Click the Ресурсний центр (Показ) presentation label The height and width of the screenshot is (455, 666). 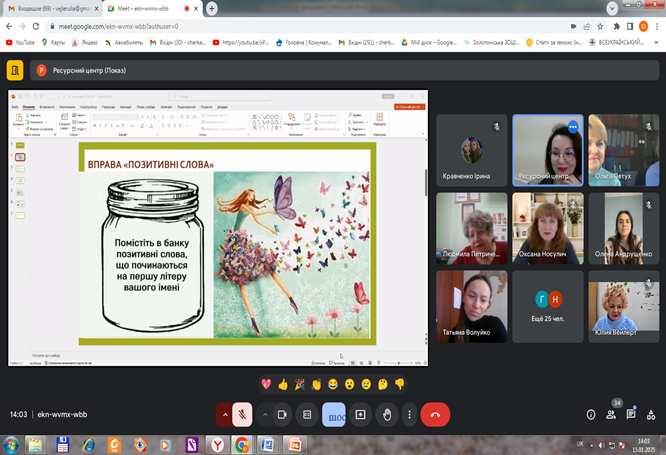click(89, 71)
